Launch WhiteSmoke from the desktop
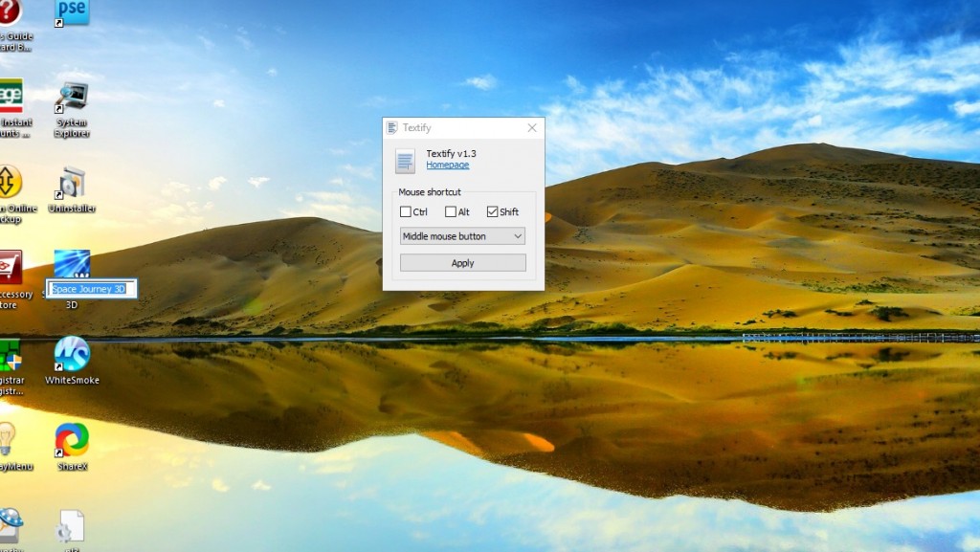This screenshot has height=552, width=980. 71,354
